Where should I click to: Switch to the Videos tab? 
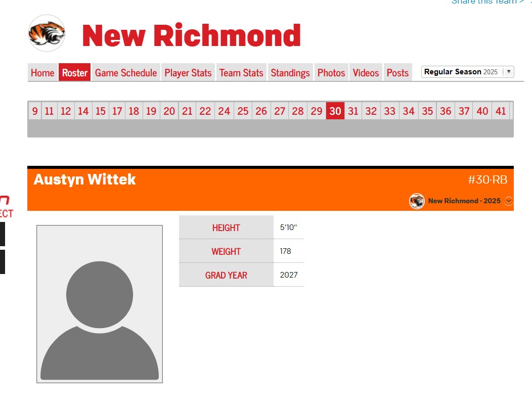pyautogui.click(x=366, y=73)
